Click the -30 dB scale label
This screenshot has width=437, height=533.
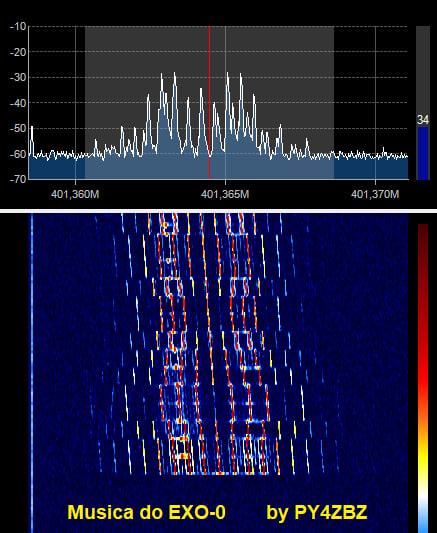pyautogui.click(x=18, y=77)
